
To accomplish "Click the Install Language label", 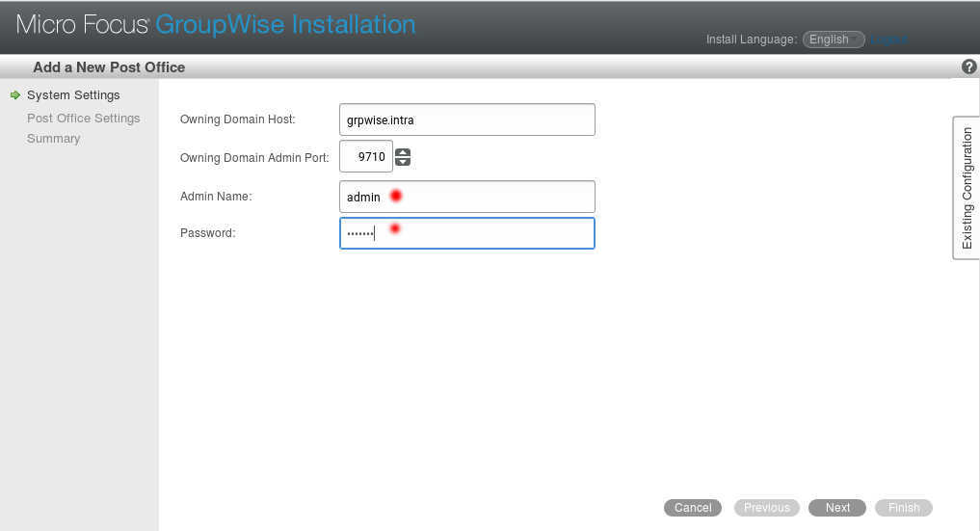I will click(752, 40).
